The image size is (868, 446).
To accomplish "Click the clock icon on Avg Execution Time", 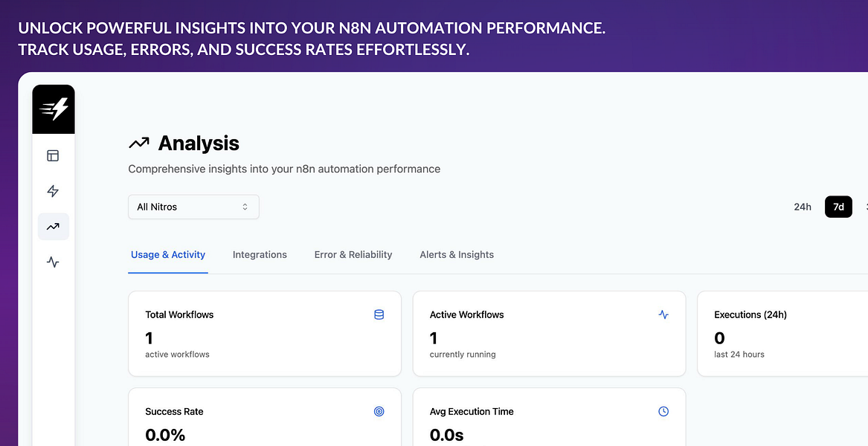I will (663, 411).
